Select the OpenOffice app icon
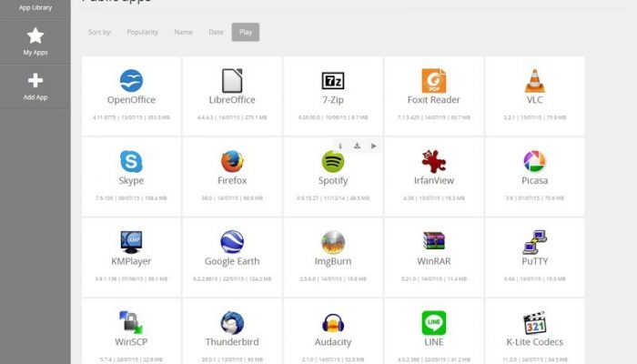This screenshot has width=637, height=364. tap(131, 80)
